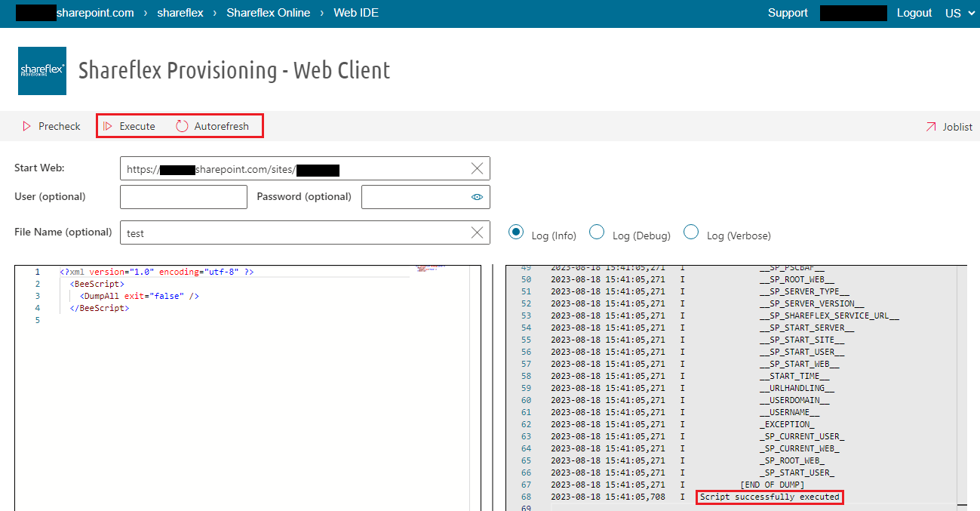Select the Log (Verbose) radio button
Screen dimensions: 980x511
690,232
